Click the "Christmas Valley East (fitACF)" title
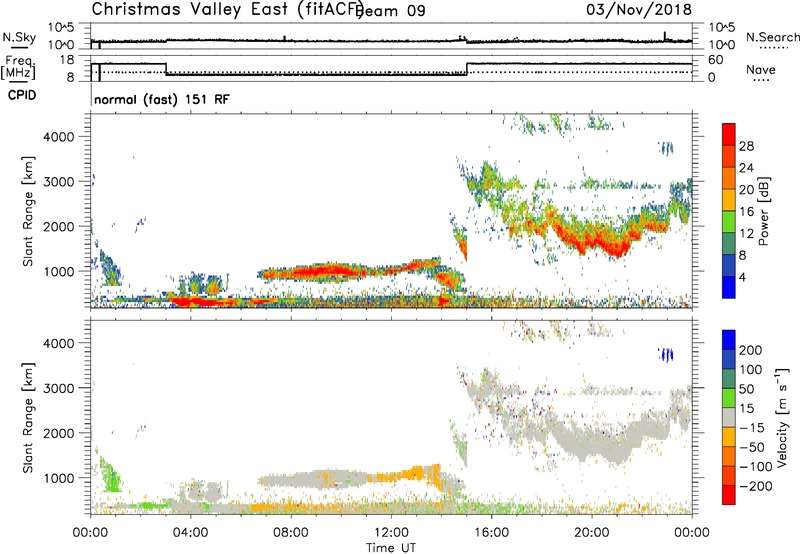 coord(228,9)
